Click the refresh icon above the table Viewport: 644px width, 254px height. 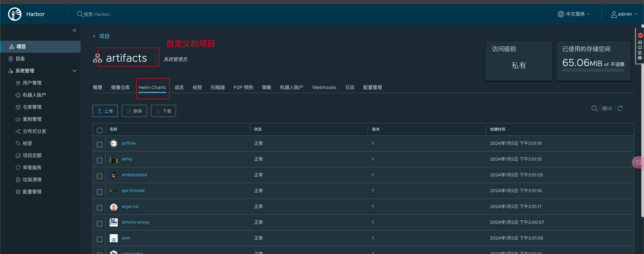[620, 109]
